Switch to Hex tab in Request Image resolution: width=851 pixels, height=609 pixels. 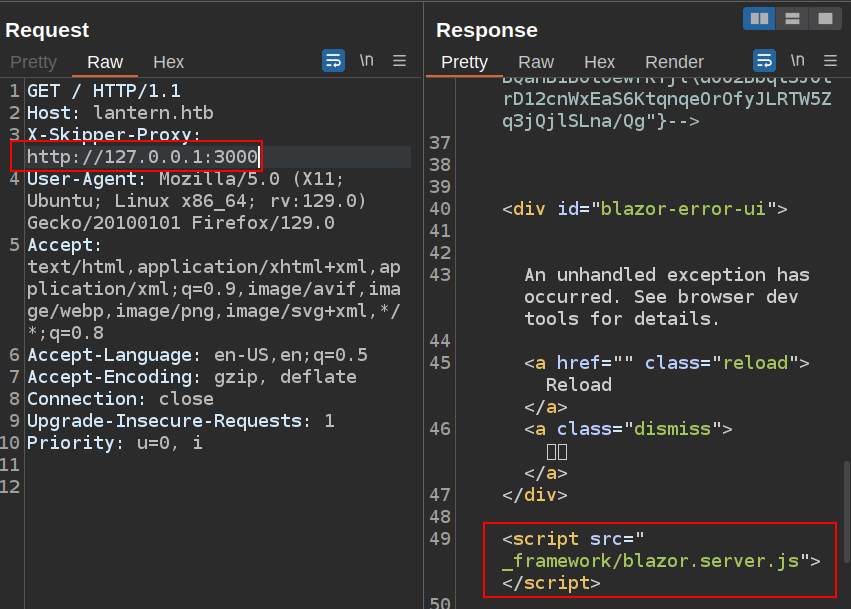[168, 62]
